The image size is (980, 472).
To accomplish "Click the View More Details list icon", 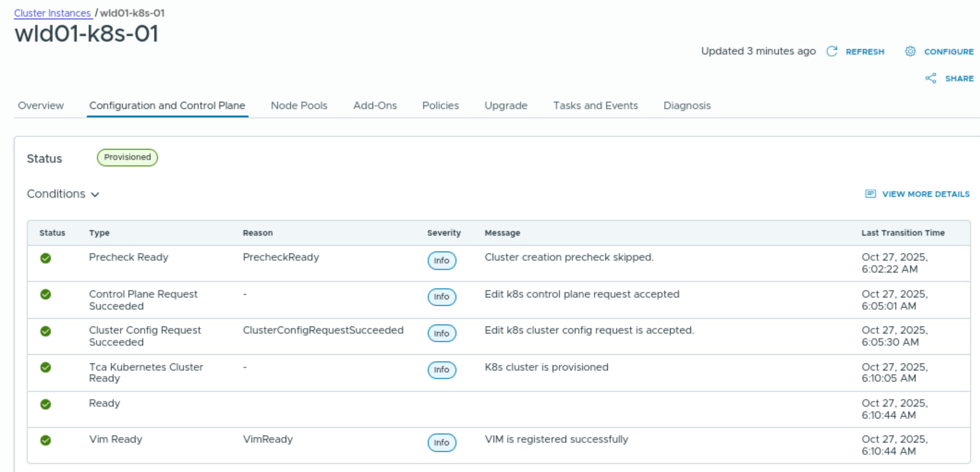I will click(870, 194).
